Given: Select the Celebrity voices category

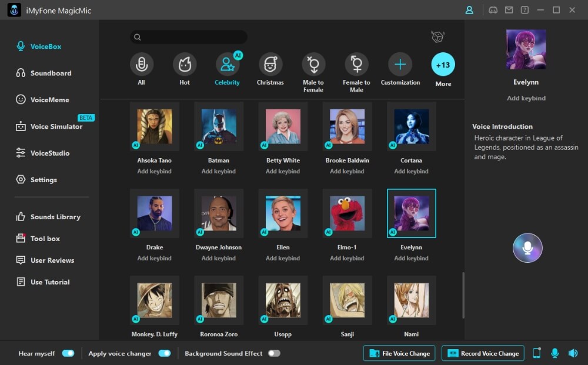Looking at the screenshot, I should pyautogui.click(x=227, y=65).
